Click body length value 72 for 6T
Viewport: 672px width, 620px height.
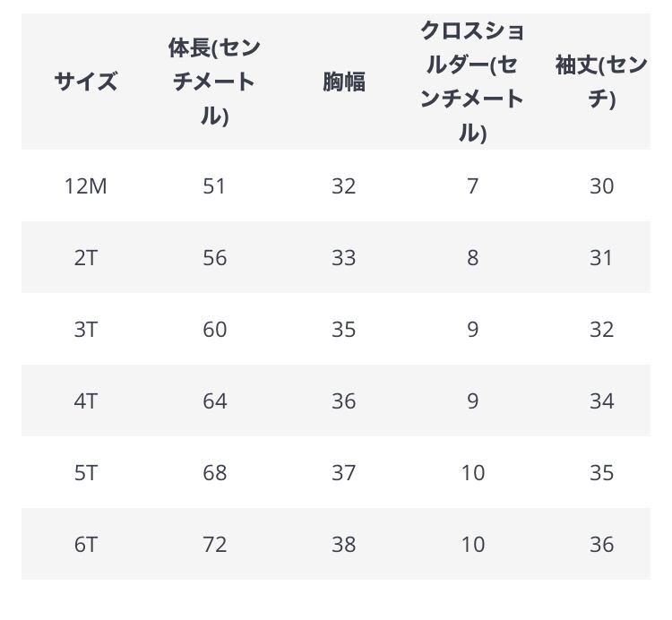(214, 545)
